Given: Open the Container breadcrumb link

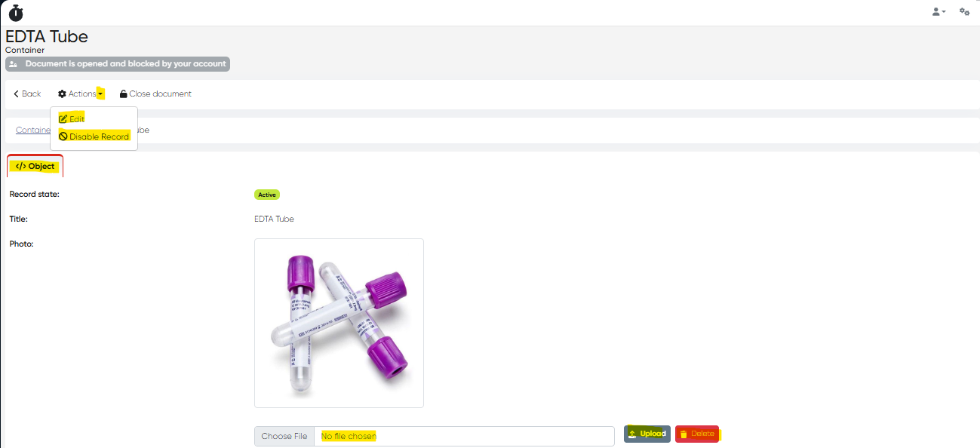Looking at the screenshot, I should point(33,130).
